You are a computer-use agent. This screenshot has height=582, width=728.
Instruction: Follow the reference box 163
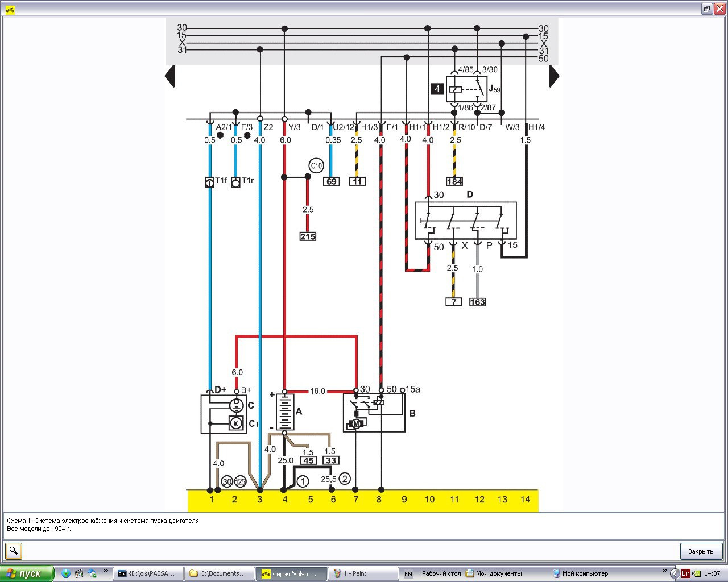tap(478, 302)
